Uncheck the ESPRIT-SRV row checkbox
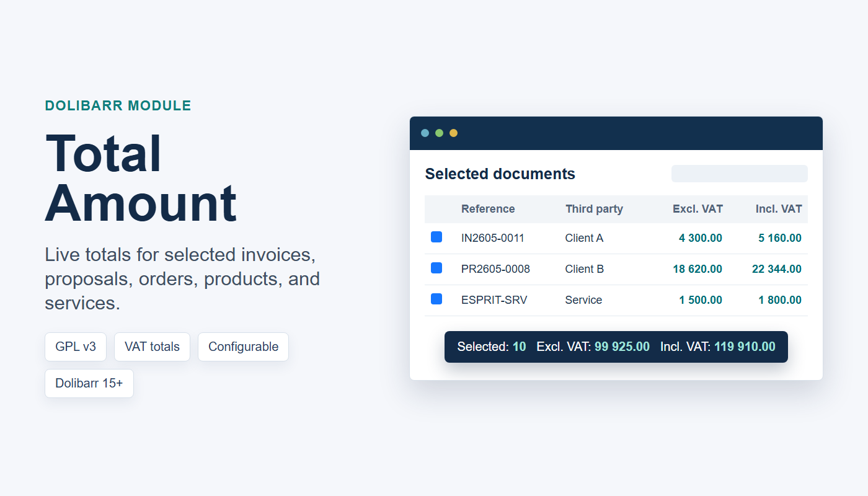The width and height of the screenshot is (868, 496). point(436,299)
